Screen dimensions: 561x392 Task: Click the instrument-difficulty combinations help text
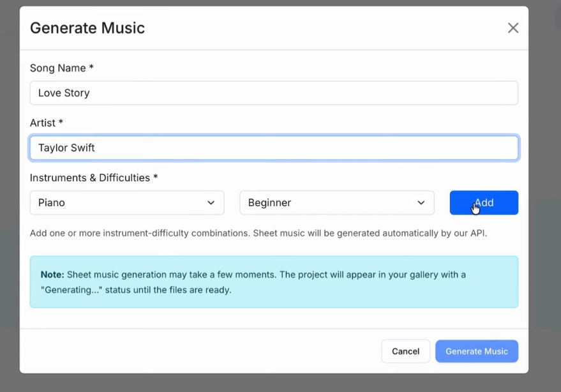[x=258, y=233]
